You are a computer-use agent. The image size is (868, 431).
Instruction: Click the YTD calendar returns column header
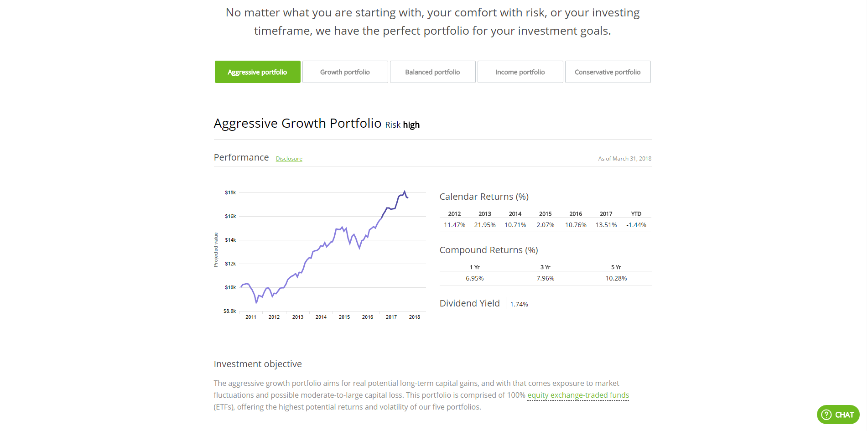tap(636, 213)
